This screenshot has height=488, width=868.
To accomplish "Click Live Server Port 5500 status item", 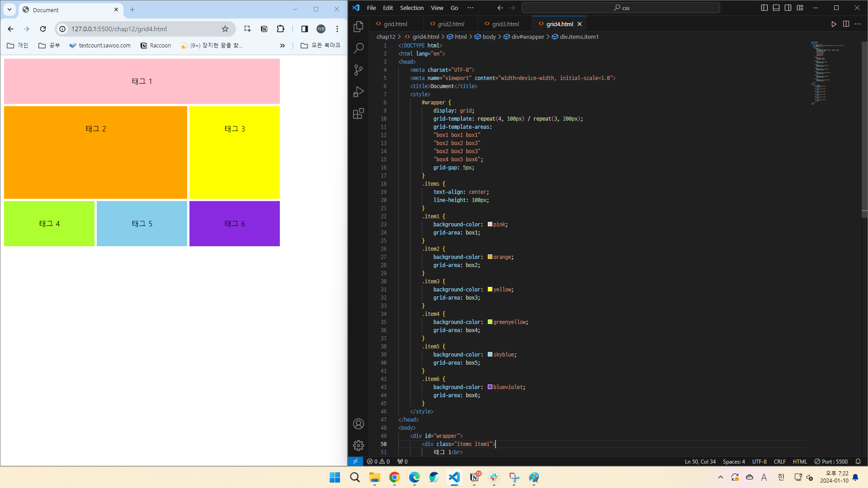I will (x=831, y=461).
